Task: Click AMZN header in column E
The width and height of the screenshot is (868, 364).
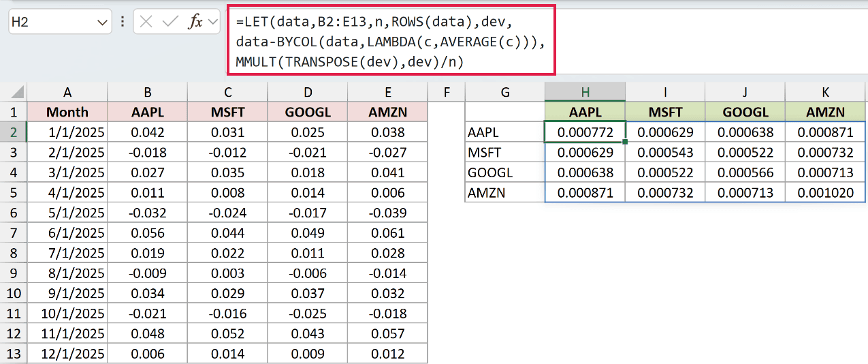Action: (x=387, y=112)
